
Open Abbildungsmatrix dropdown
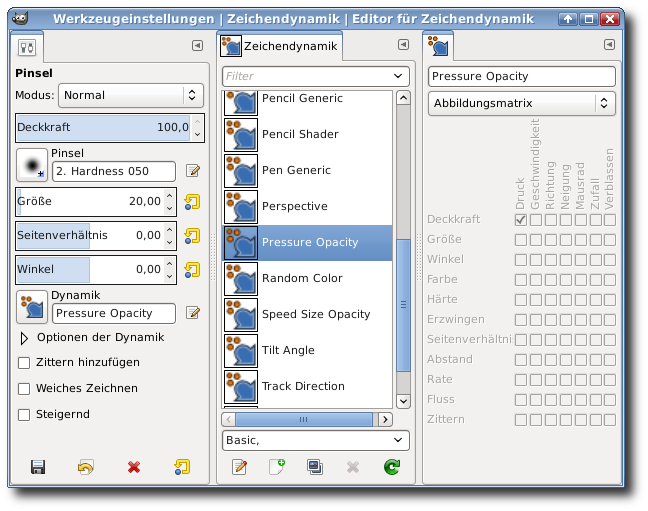[x=522, y=103]
